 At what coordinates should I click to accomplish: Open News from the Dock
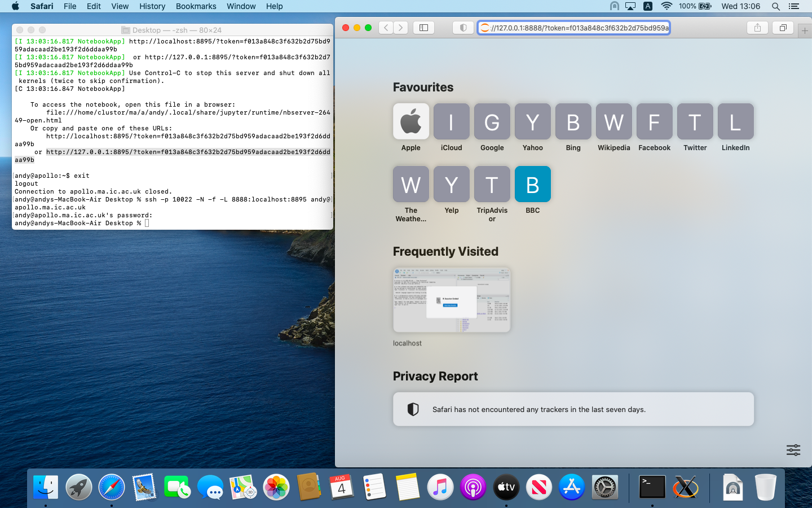pyautogui.click(x=539, y=487)
